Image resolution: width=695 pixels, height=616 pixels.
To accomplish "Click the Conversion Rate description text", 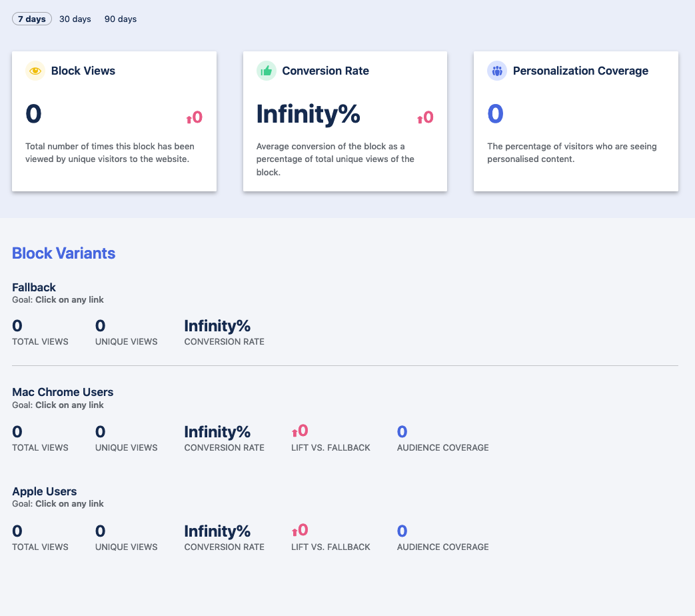I will (x=335, y=159).
